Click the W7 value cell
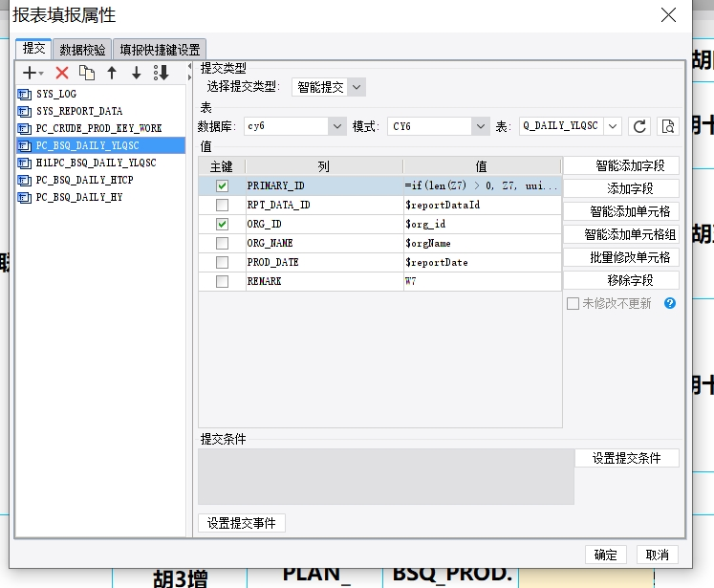The image size is (714, 588). tap(483, 281)
